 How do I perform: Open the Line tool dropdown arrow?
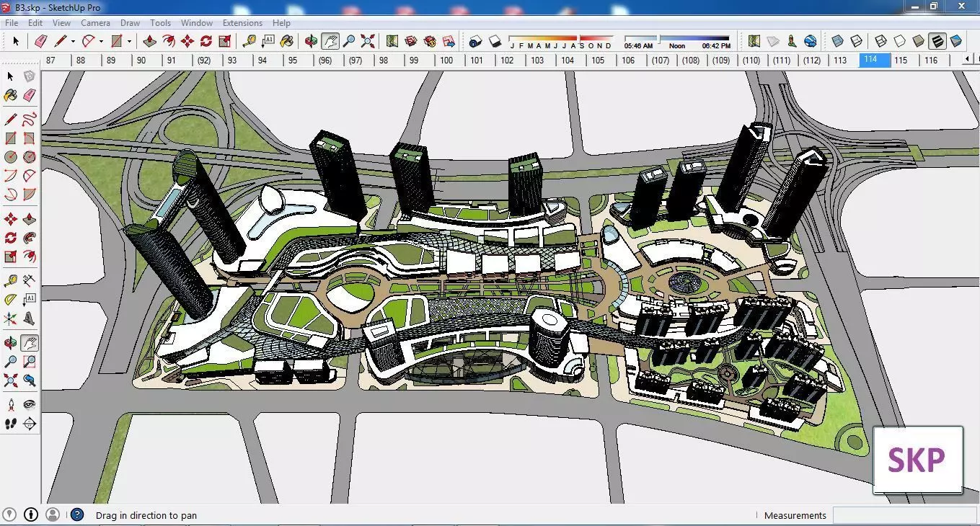pos(74,41)
